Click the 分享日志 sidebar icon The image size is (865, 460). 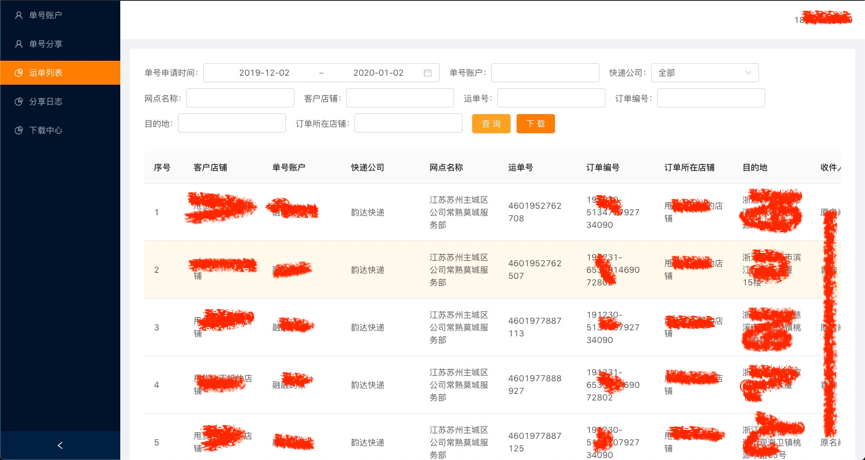pyautogui.click(x=18, y=102)
